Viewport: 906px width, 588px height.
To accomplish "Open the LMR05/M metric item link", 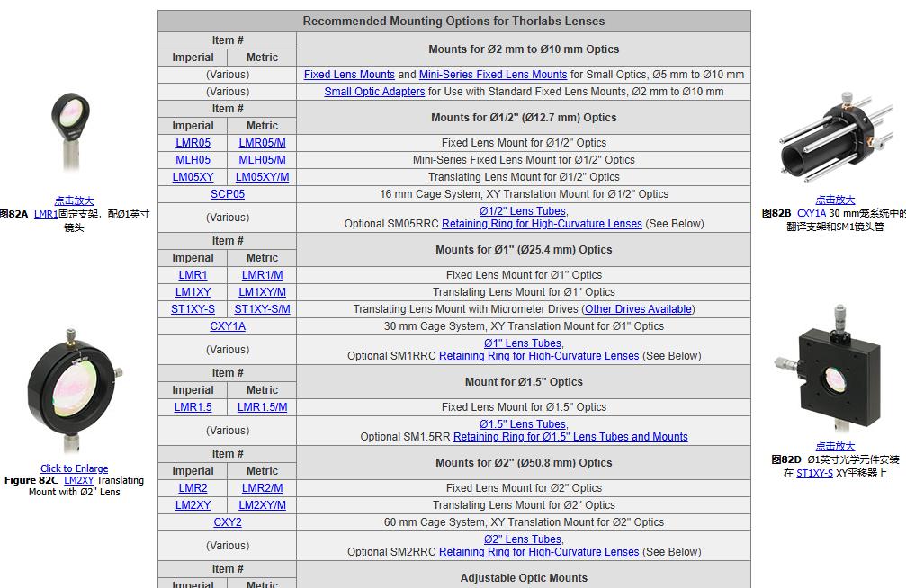I will [x=262, y=143].
